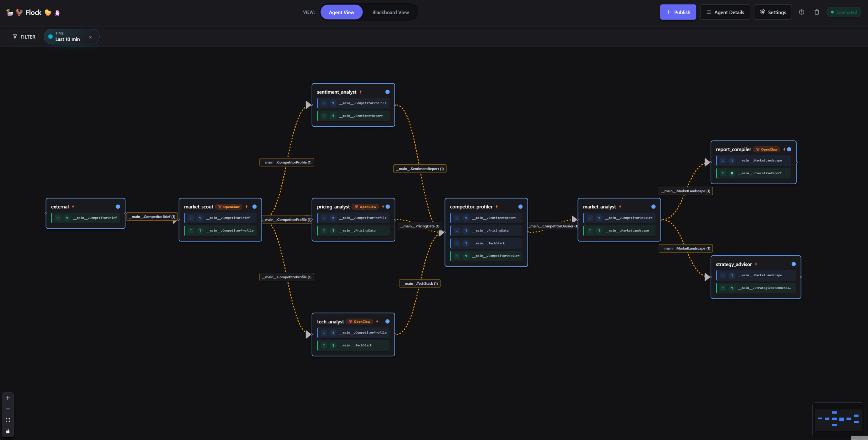This screenshot has width=868, height=440.
Task: Zoom in with the plus control
Action: coord(8,398)
